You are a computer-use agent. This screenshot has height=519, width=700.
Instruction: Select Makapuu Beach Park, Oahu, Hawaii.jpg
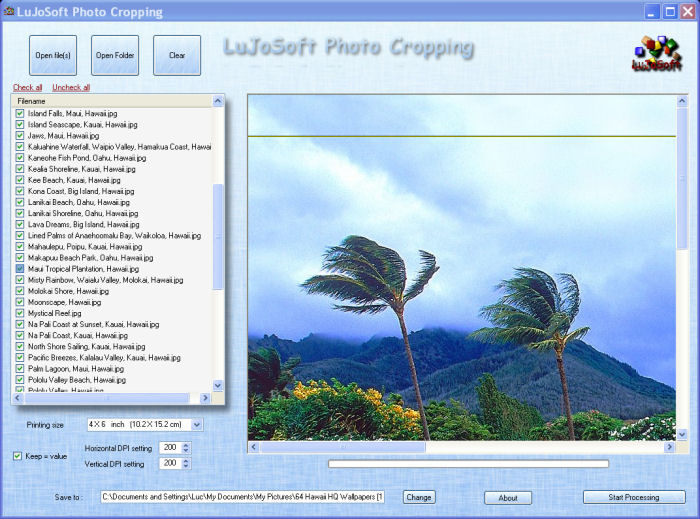90,258
